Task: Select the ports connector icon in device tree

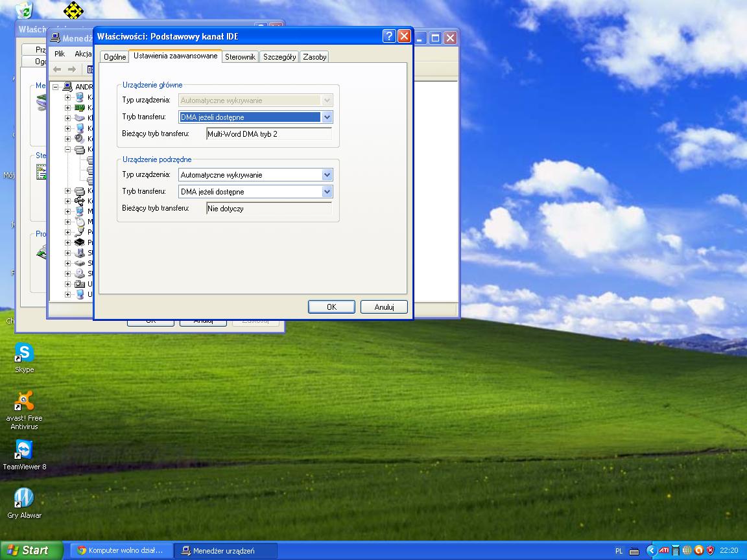Action: 80,233
